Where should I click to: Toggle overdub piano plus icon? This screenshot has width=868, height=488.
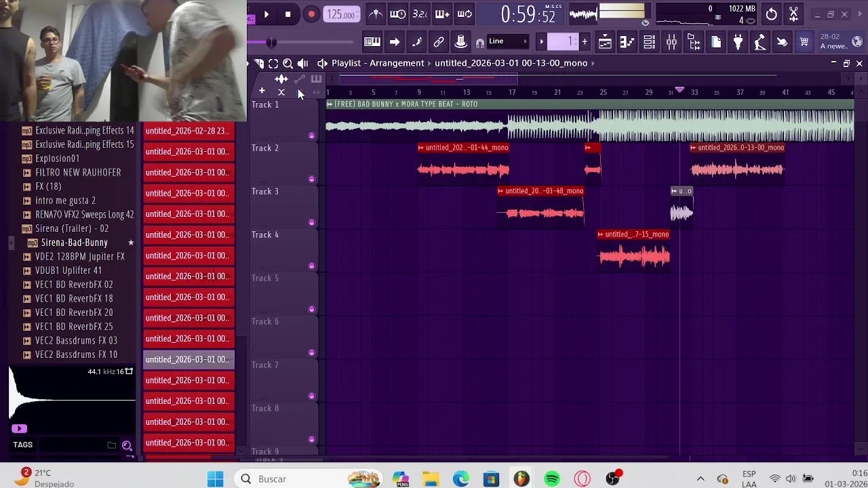pyautogui.click(x=442, y=14)
